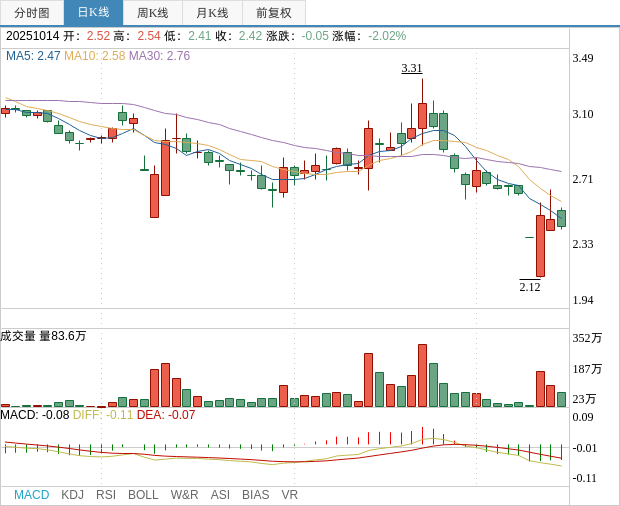
Task: Click the red candlestick peaking at 3.31
Action: click(x=422, y=116)
